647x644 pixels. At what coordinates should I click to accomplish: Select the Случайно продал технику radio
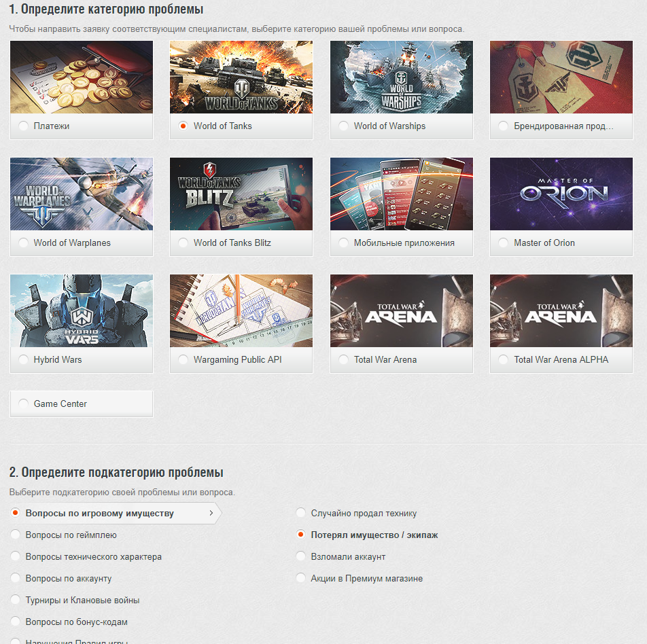tap(301, 513)
